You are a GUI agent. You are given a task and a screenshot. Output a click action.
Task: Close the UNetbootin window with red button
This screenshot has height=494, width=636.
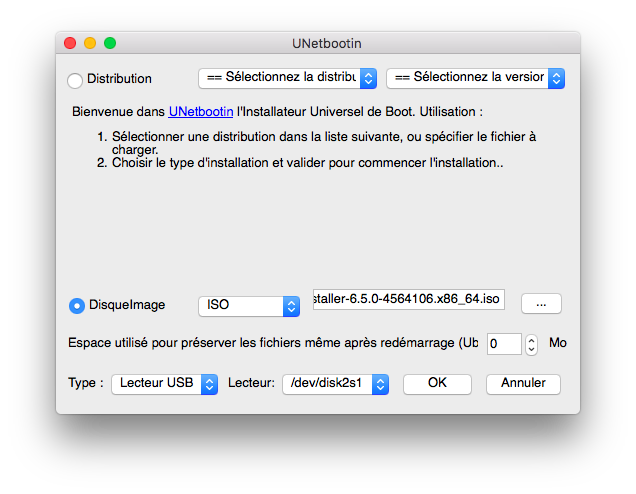(x=70, y=43)
